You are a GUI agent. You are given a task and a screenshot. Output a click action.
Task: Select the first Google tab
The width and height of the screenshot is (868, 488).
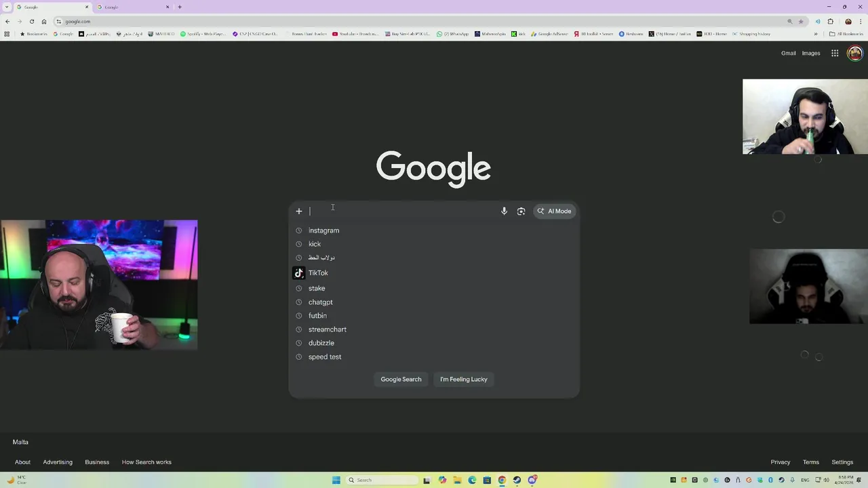click(52, 7)
